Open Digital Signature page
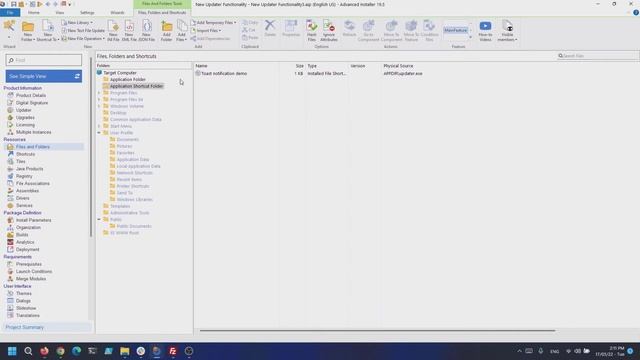Image resolution: width=640 pixels, height=360 pixels. coord(32,103)
